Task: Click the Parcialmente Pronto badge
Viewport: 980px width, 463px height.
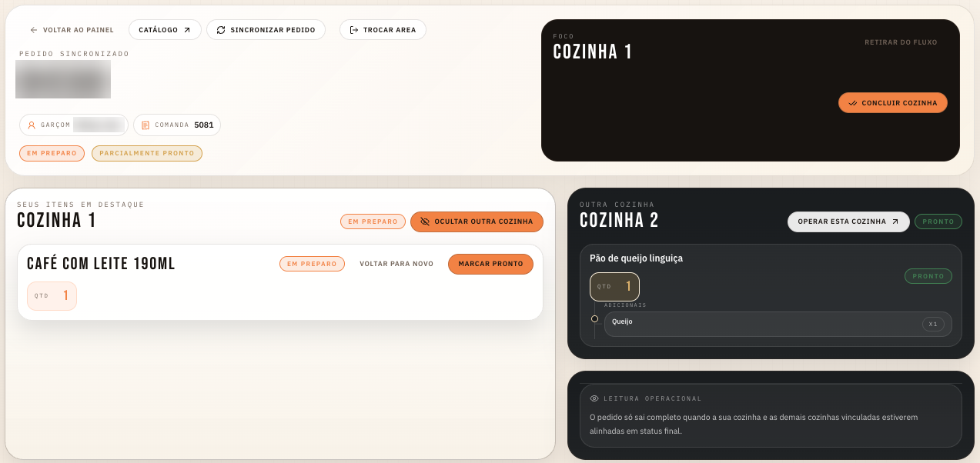Action: coord(147,153)
